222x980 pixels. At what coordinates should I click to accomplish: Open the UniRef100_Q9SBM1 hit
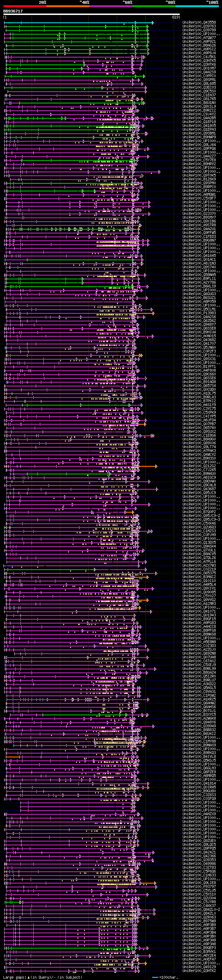(199, 133)
